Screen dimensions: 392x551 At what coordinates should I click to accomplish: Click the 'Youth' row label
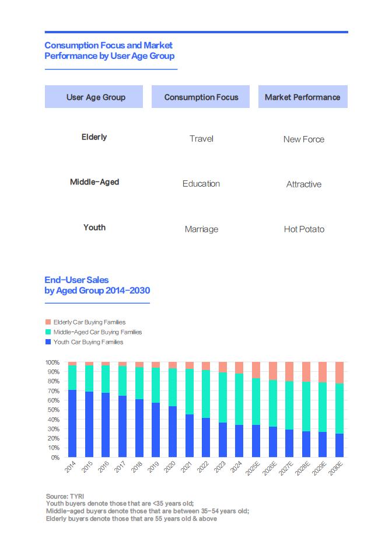pos(94,228)
